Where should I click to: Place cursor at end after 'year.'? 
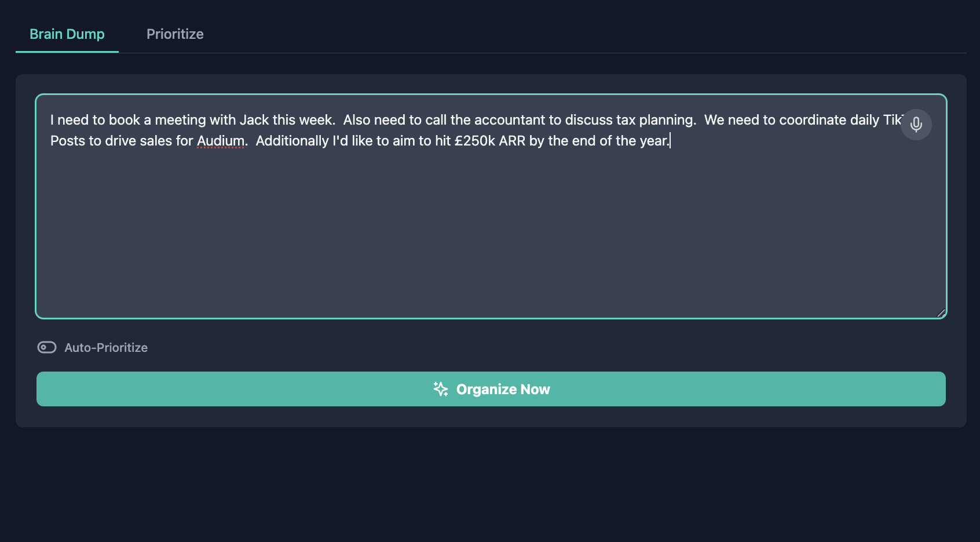click(x=670, y=141)
